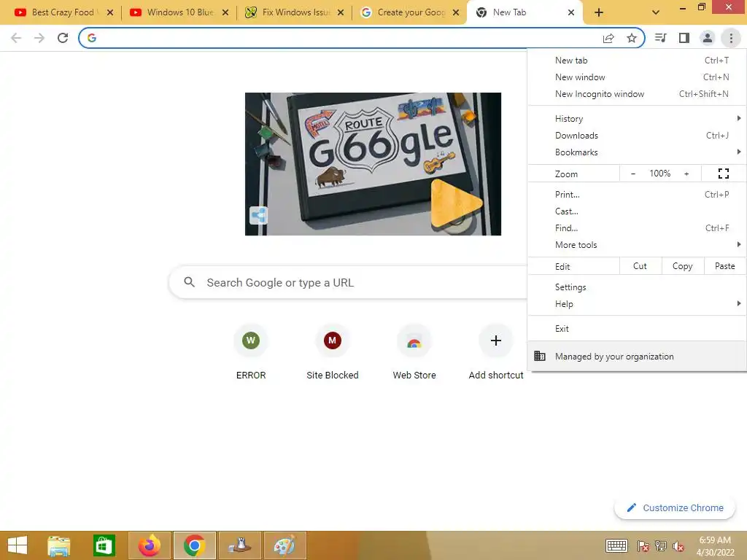Click the Cut button
The image size is (747, 560).
tap(640, 266)
